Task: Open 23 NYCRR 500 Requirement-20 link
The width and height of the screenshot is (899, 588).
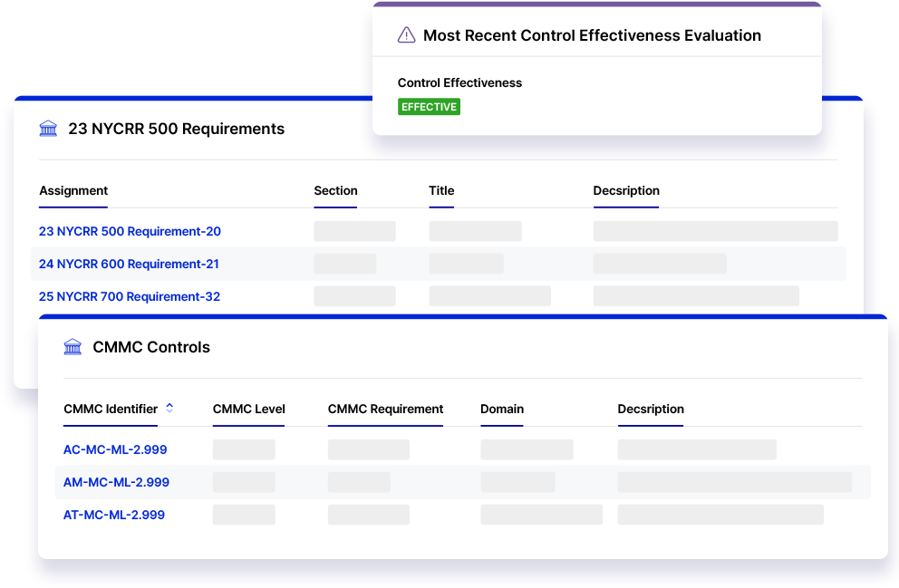Action: point(130,232)
